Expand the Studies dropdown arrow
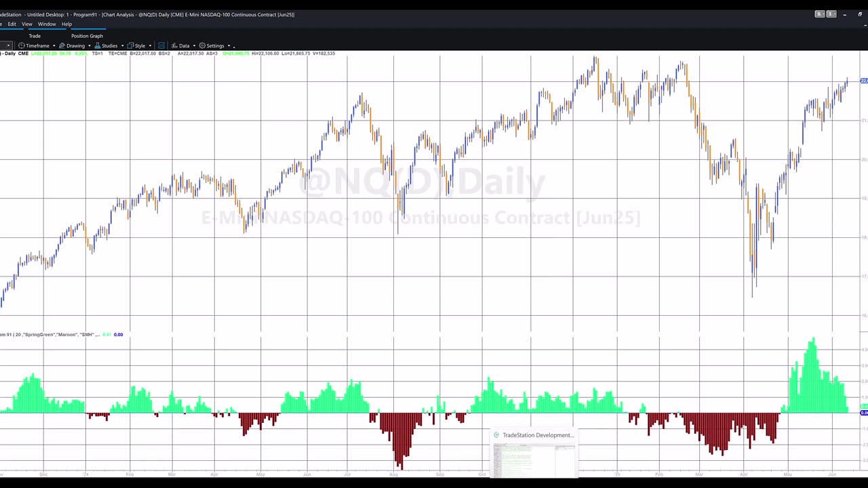Image resolution: width=868 pixels, height=488 pixels. (x=122, y=46)
